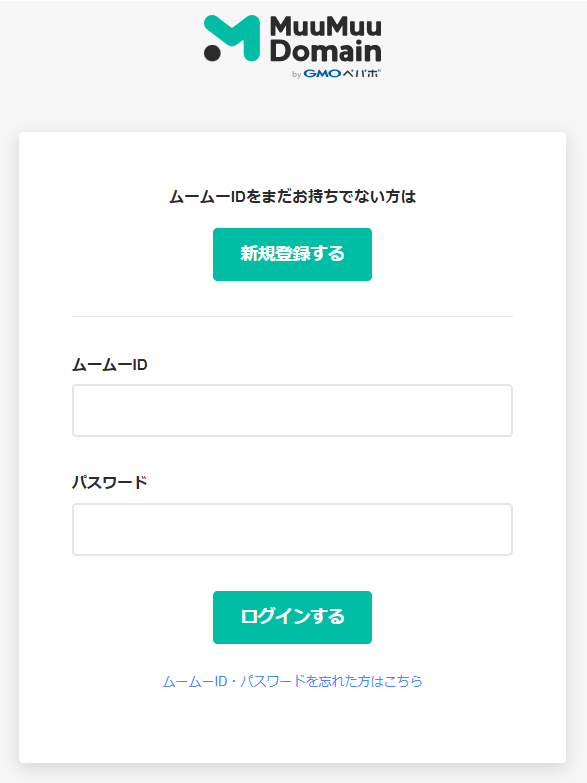This screenshot has width=587, height=783.
Task: Click the ログインする login button
Action: (x=292, y=617)
